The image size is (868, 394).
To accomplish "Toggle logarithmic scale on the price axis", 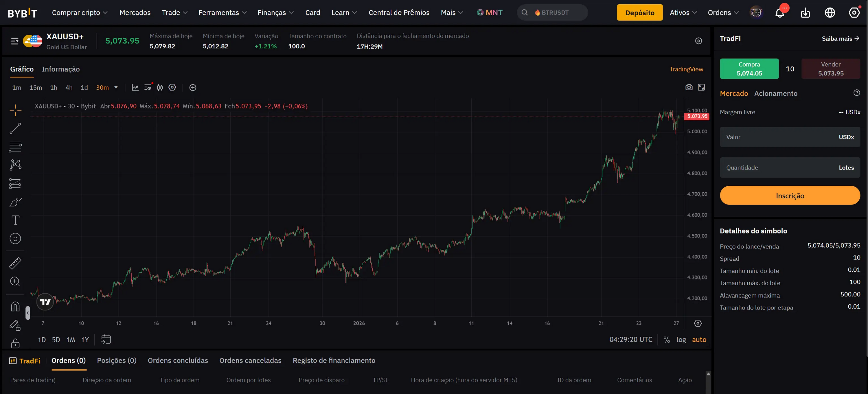I will point(681,339).
